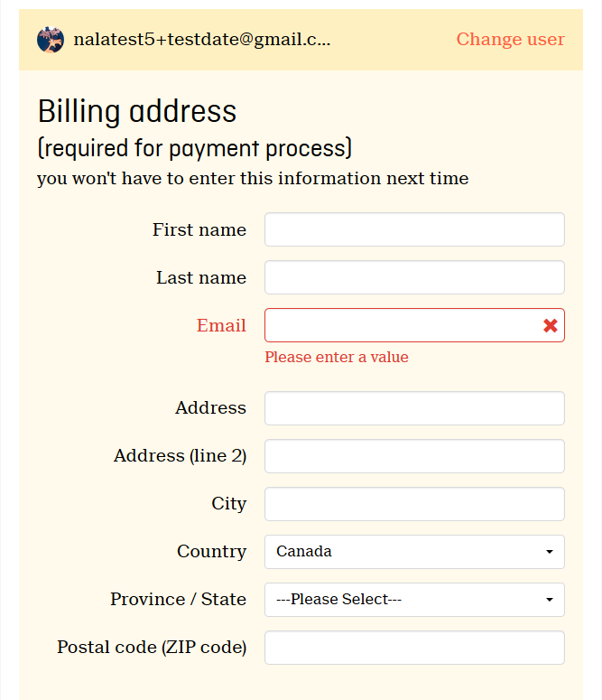The height and width of the screenshot is (700, 602).
Task: Click the Postal code (ZIP code) label
Action: click(152, 648)
